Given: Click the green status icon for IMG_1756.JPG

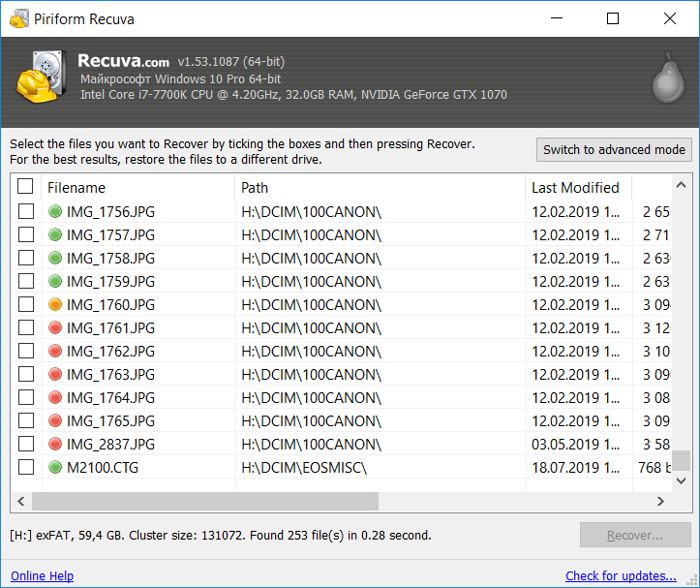Looking at the screenshot, I should coord(55,211).
